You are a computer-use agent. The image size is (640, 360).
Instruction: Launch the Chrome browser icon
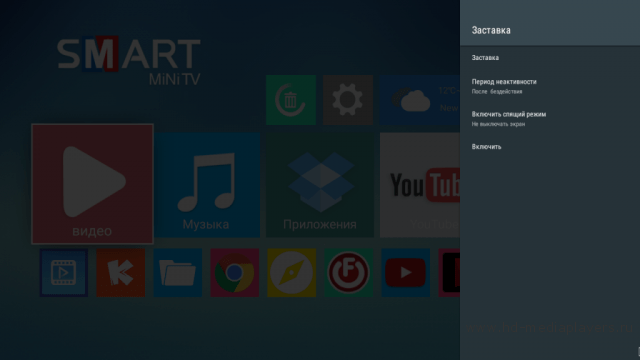click(235, 273)
